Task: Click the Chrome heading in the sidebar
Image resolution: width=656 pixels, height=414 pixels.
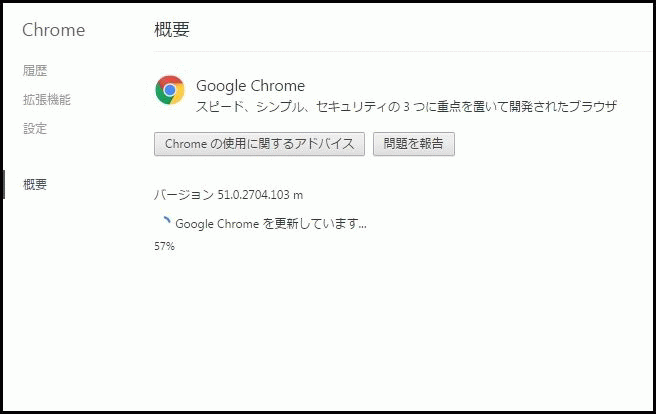Action: click(54, 30)
